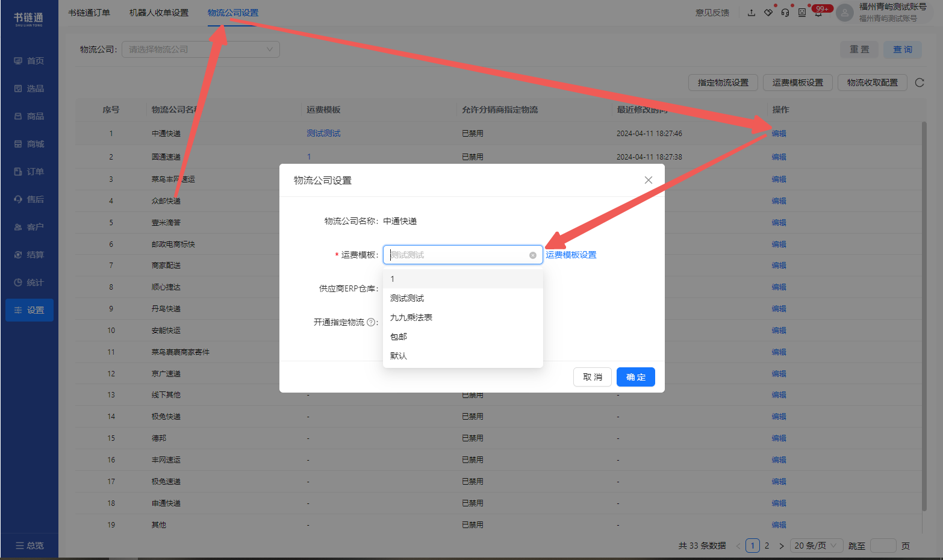Click the tag icon in the top bar
This screenshot has height=560, width=943.
(768, 13)
